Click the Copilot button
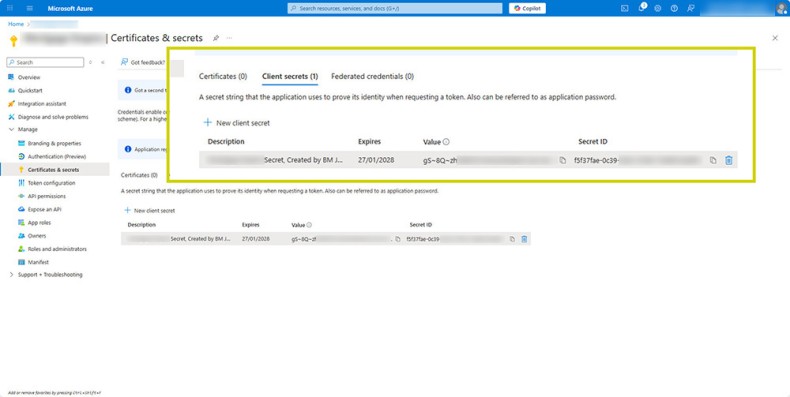The width and height of the screenshot is (790, 397). click(527, 8)
